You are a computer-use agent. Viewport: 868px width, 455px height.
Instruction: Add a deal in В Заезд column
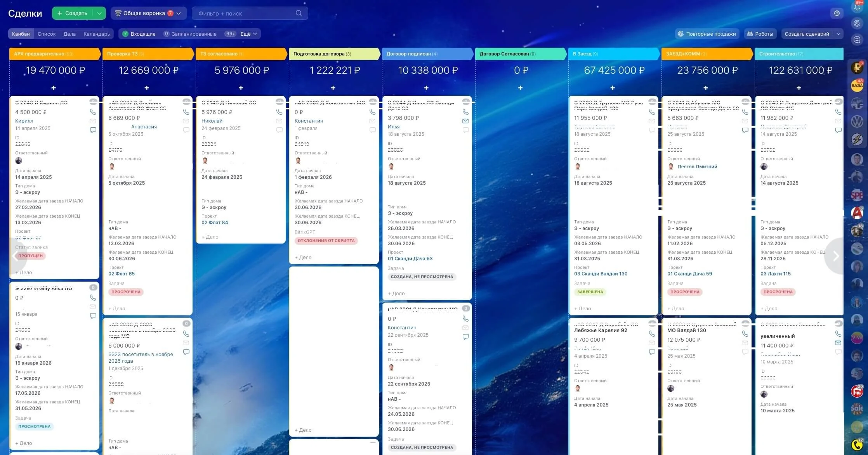coord(613,88)
